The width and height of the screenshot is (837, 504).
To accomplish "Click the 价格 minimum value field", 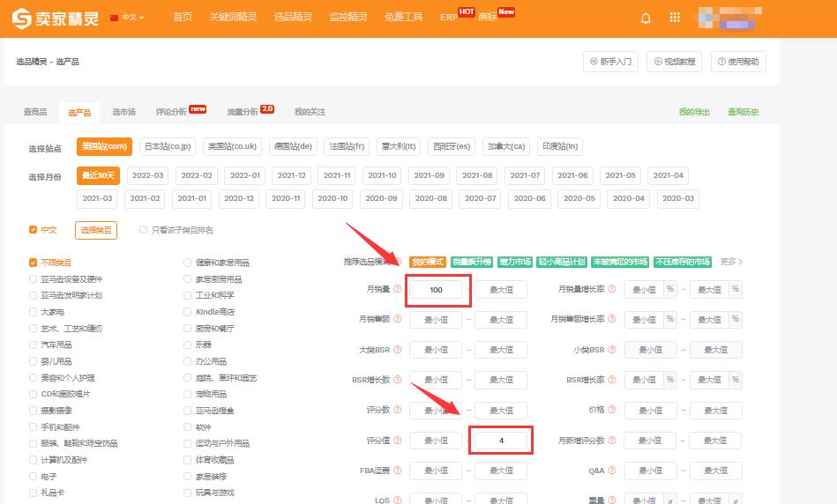I will pos(651,410).
